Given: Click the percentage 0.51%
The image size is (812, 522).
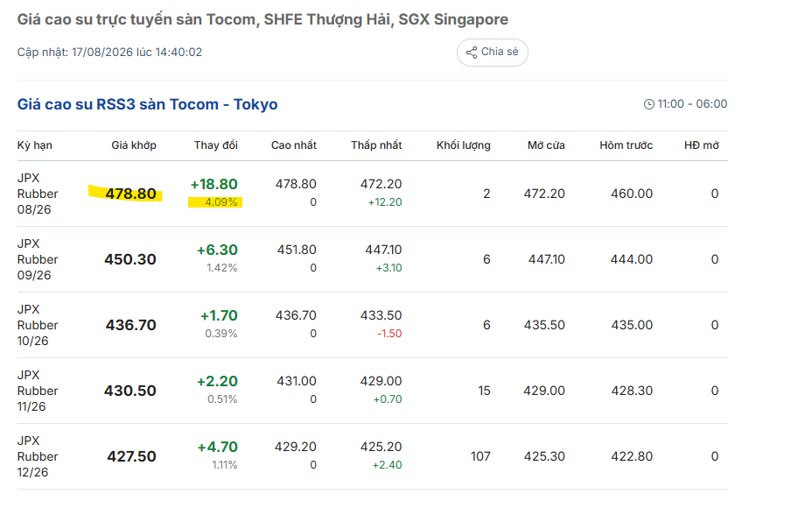Looking at the screenshot, I should click(x=222, y=399).
